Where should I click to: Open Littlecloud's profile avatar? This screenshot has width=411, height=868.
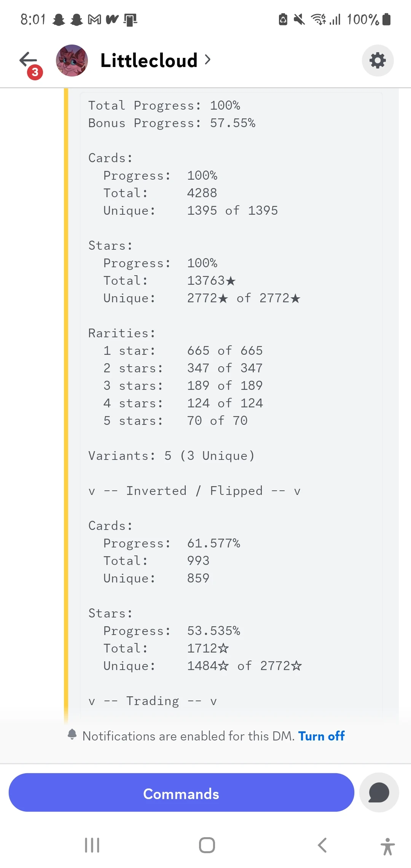72,61
